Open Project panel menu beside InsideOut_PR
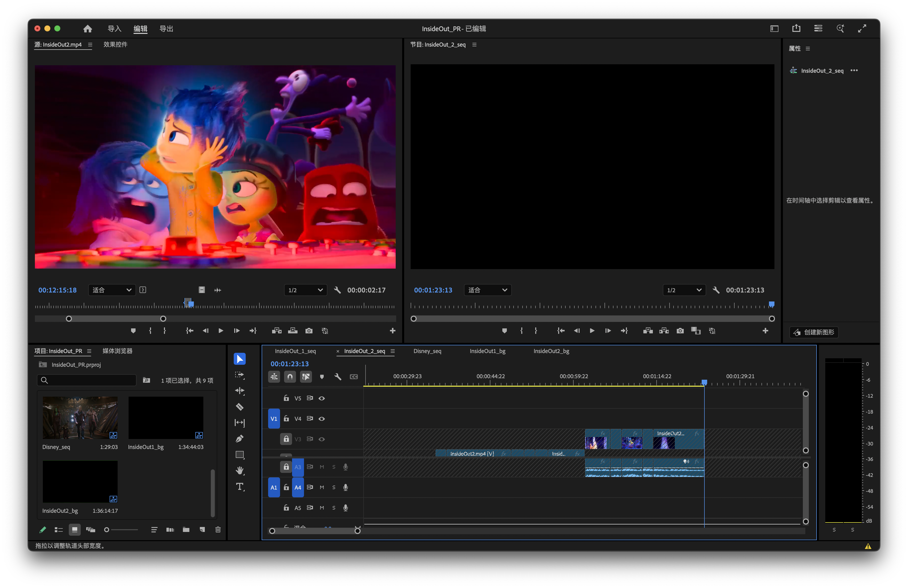 (89, 351)
